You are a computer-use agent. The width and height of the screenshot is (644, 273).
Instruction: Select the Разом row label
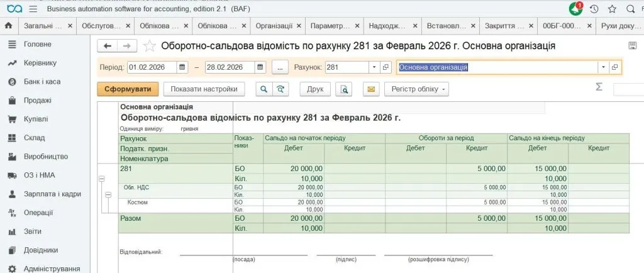(131, 218)
